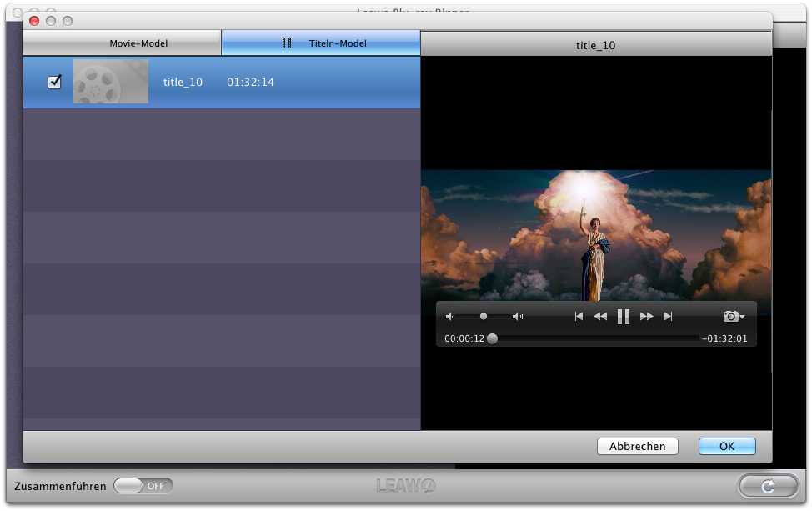This screenshot has width=812, height=511.
Task: Rewind the video preview
Action: click(600, 316)
